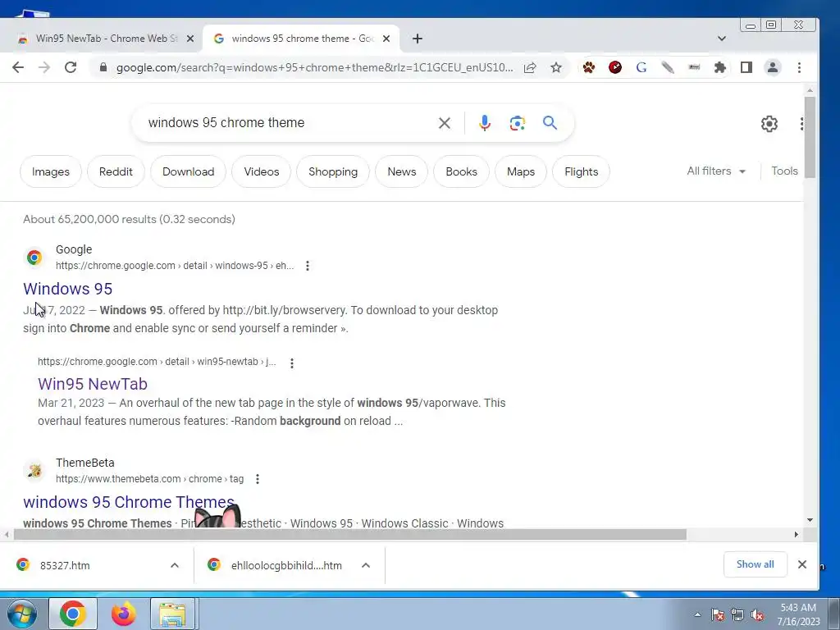Image resolution: width=840 pixels, height=630 pixels.
Task: Open the Chrome profile avatar
Action: tap(773, 67)
